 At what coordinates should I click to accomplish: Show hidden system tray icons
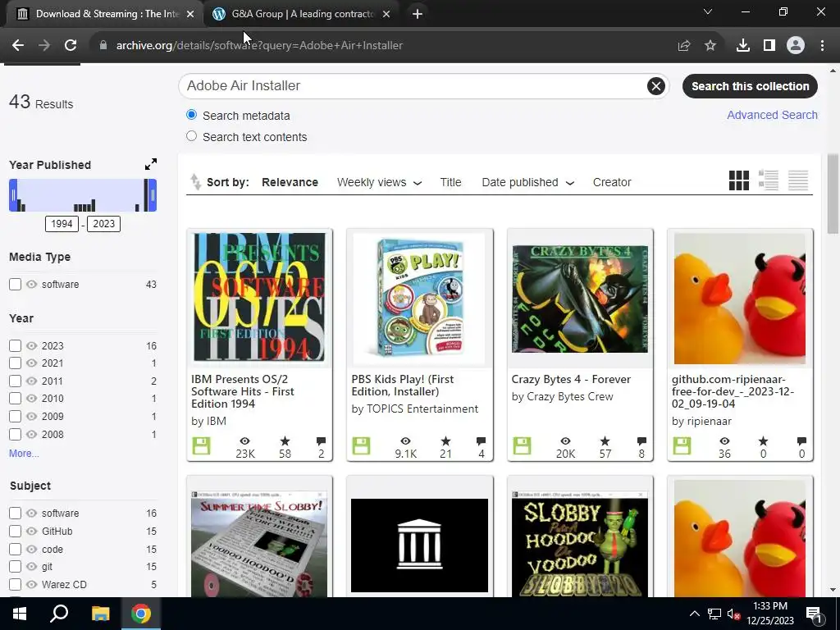point(694,614)
